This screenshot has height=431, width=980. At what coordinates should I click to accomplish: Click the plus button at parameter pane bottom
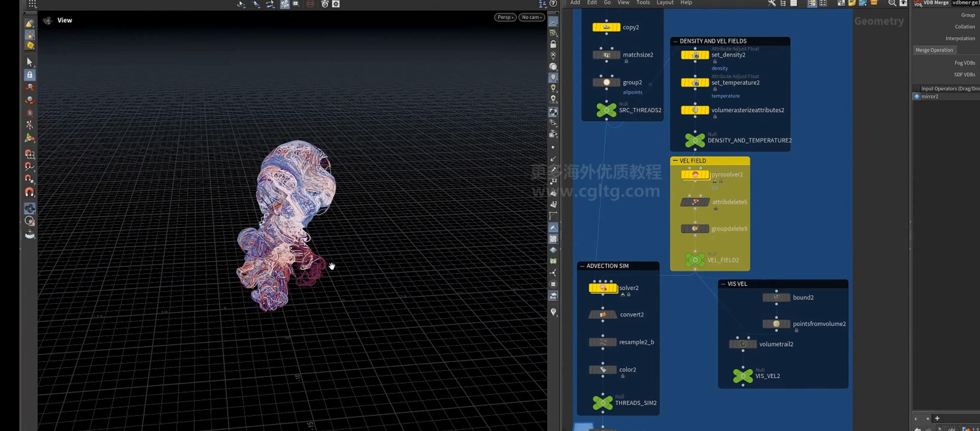tap(937, 418)
